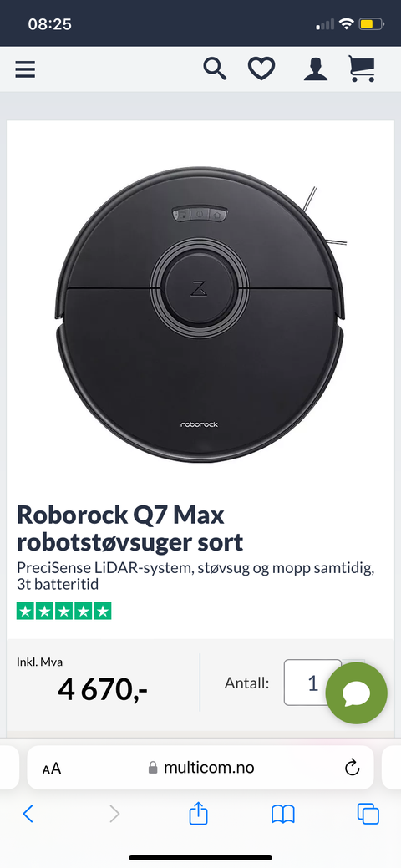Tap the battery indicator in status bar
This screenshot has height=868, width=401.
click(x=371, y=24)
